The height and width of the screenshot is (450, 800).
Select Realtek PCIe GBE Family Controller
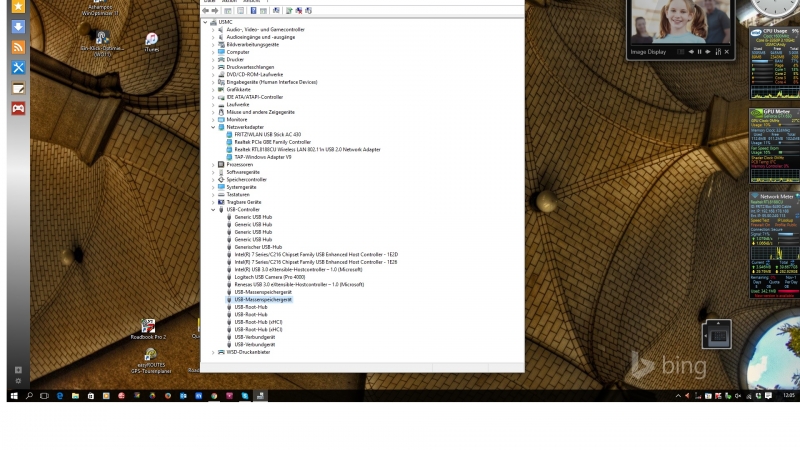coord(272,142)
